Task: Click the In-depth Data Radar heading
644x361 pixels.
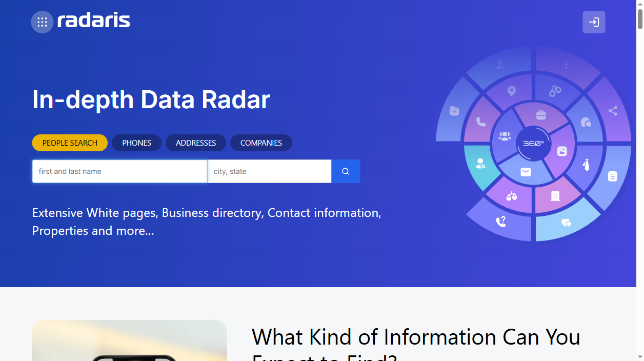Action: click(151, 99)
